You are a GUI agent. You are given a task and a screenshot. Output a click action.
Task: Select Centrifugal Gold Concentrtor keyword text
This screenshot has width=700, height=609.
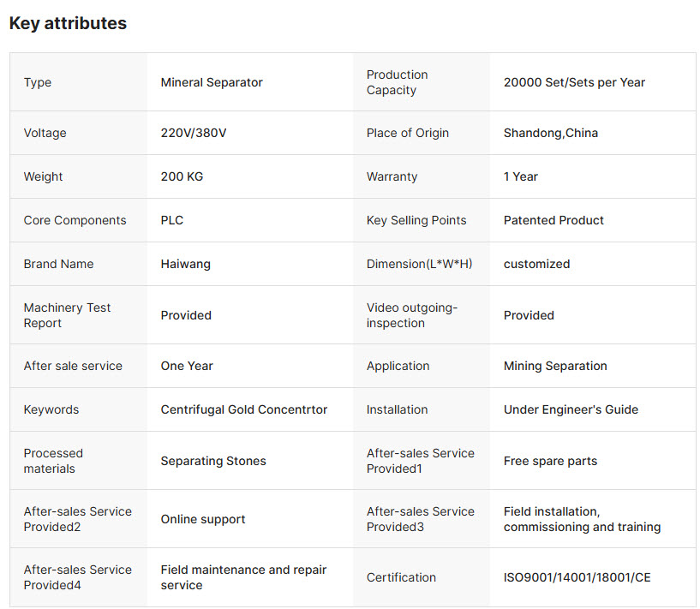pos(243,409)
